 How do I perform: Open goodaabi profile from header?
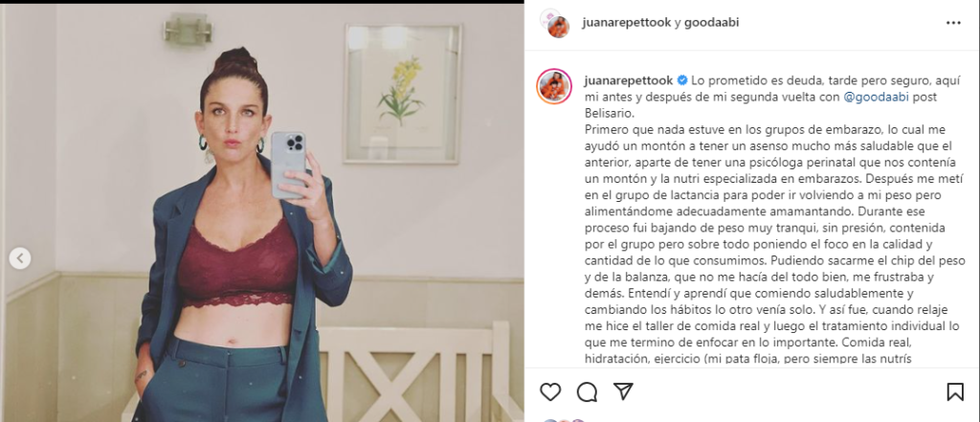tap(712, 23)
